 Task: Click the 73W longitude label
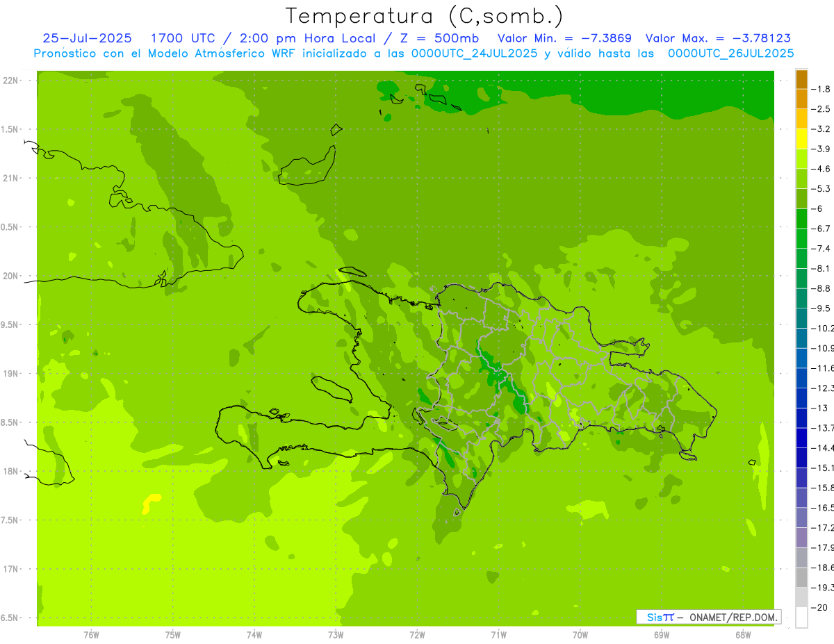tap(336, 635)
